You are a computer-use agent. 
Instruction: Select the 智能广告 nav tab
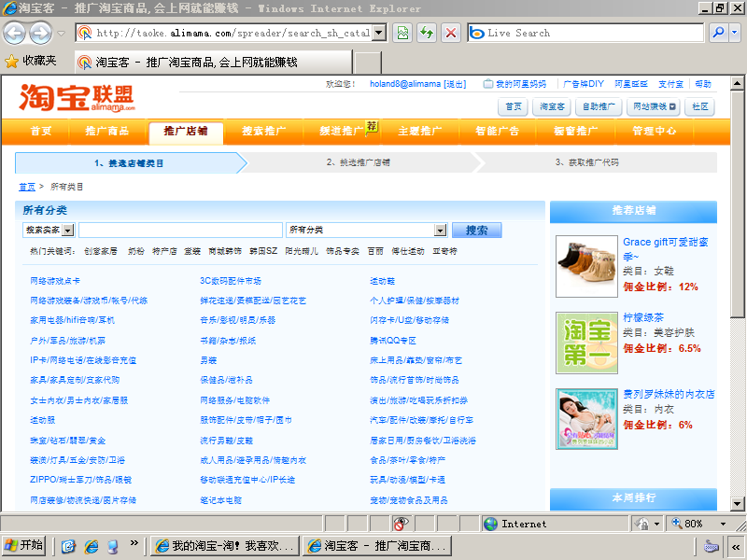pos(498,131)
